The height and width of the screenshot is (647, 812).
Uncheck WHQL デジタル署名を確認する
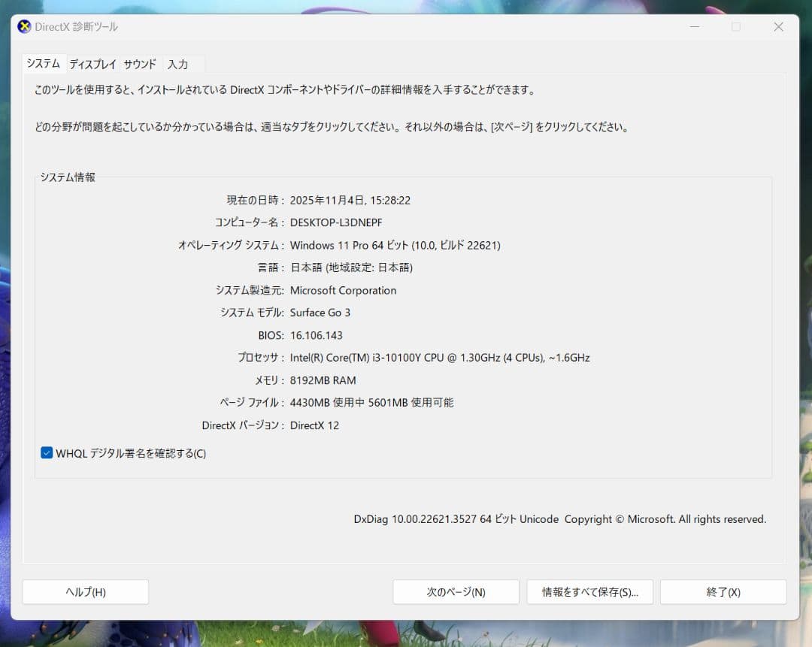tap(46, 453)
